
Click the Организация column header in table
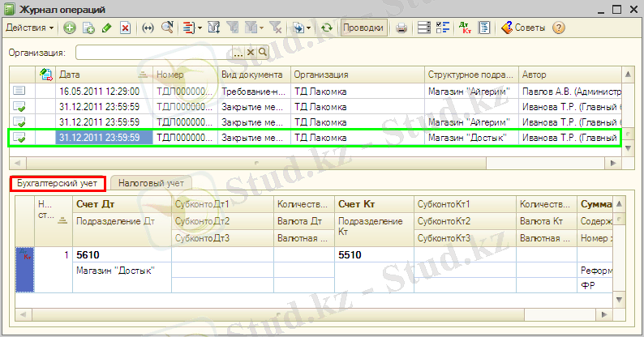coord(358,75)
